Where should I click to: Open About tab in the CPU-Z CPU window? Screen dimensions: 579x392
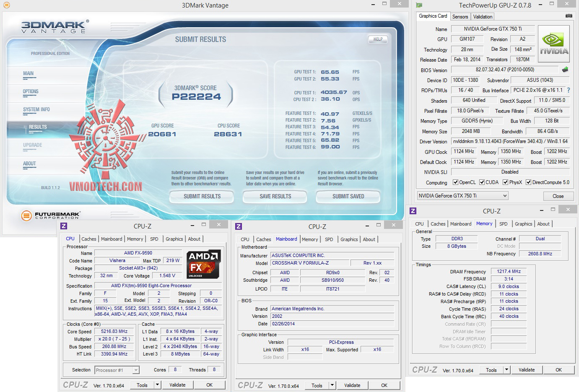(x=194, y=239)
